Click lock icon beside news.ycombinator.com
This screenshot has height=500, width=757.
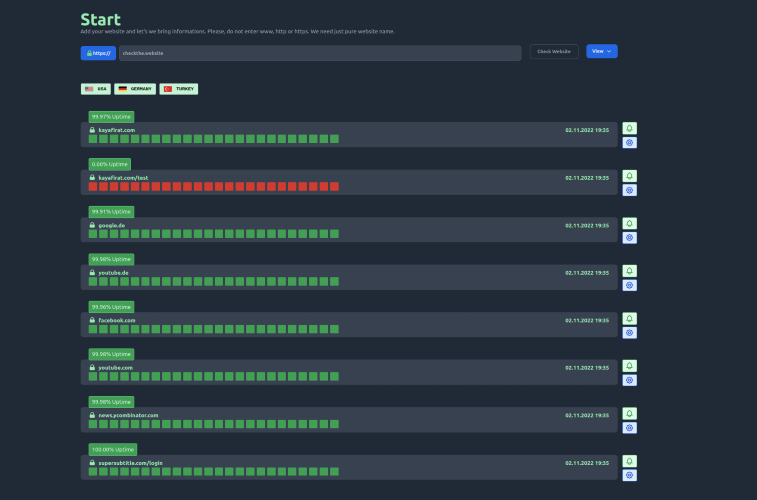coord(92,415)
